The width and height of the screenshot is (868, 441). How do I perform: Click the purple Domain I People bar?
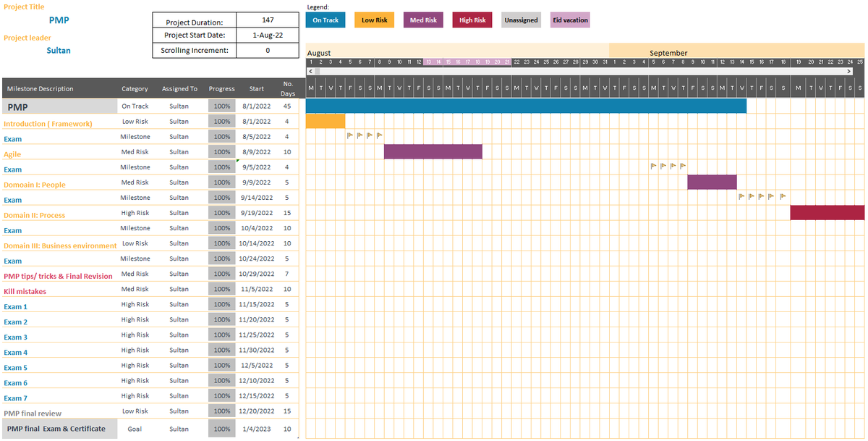click(712, 182)
